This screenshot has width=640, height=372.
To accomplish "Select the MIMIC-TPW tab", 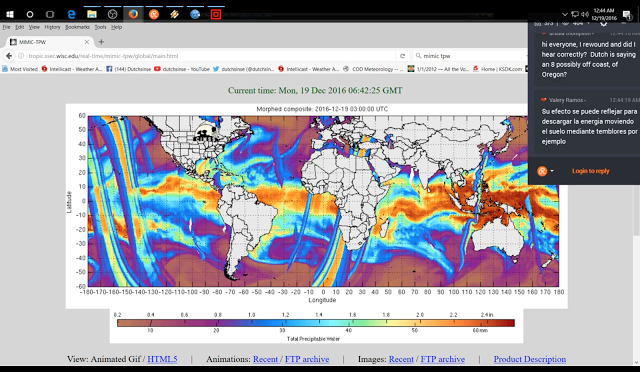I will click(48, 42).
